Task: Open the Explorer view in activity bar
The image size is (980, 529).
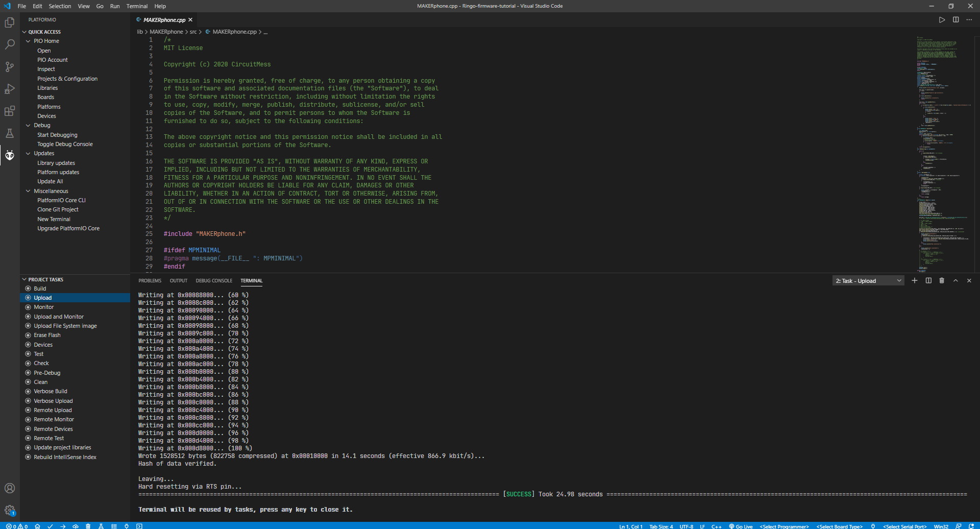Action: coord(10,22)
